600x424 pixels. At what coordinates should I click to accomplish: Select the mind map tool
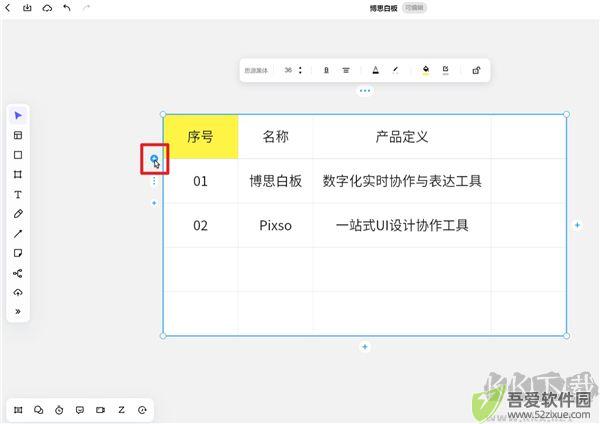(18, 273)
